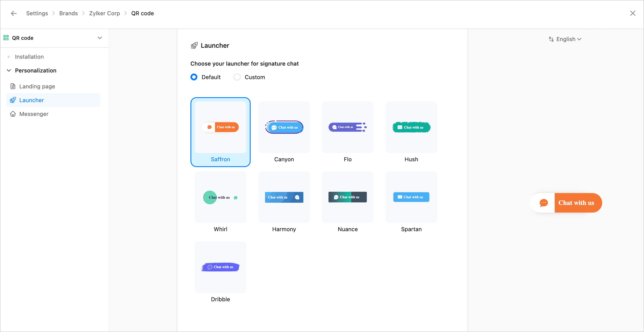644x332 pixels.
Task: Select the Custom launcher radio button
Action: 237,77
